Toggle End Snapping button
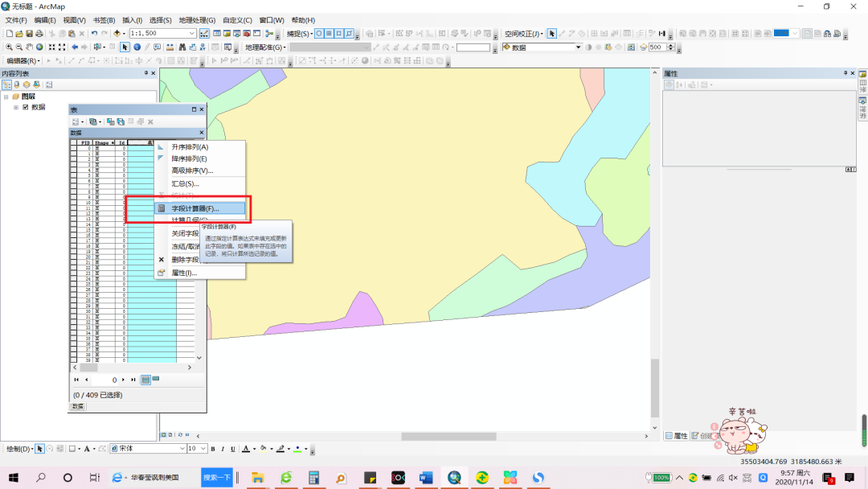Viewport: 868px width, 489px height. 329,34
